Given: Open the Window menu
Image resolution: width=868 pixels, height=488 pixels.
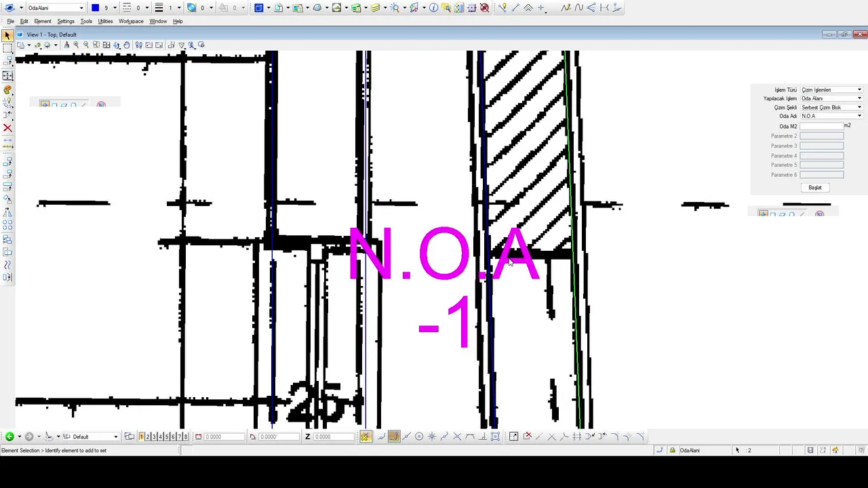Looking at the screenshot, I should [158, 21].
